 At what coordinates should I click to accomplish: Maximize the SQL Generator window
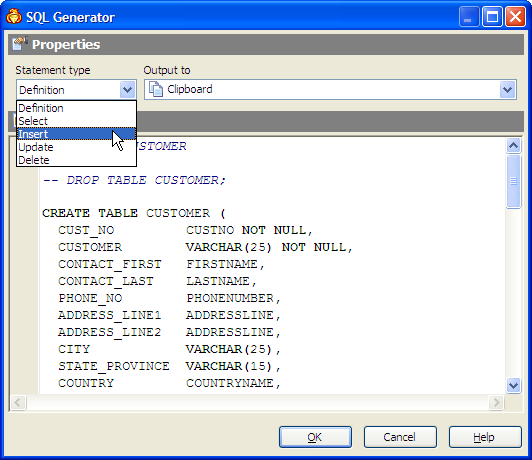click(x=492, y=17)
